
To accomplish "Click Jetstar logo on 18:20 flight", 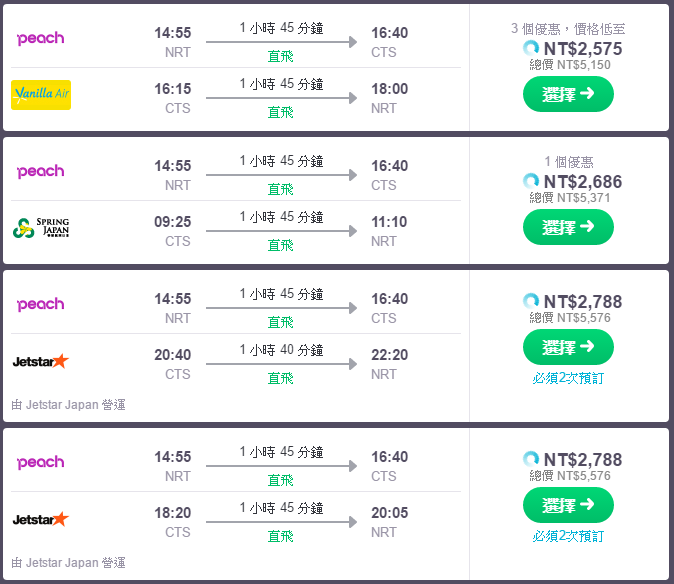I will pos(41,519).
